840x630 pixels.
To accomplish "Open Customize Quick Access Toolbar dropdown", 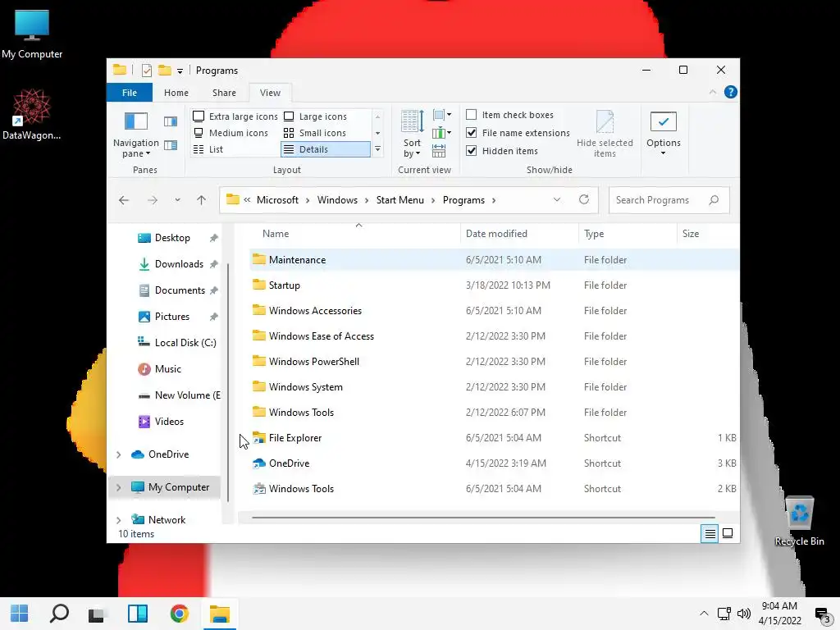I will point(180,71).
